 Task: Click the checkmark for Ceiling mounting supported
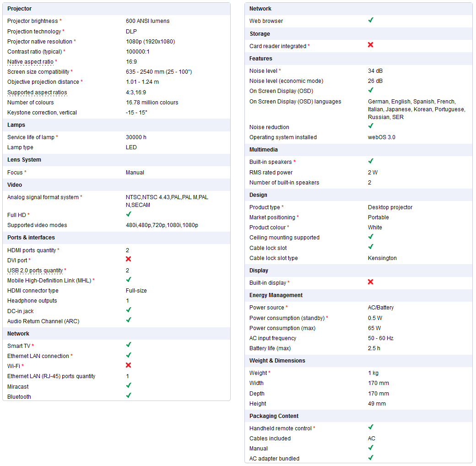(x=371, y=237)
